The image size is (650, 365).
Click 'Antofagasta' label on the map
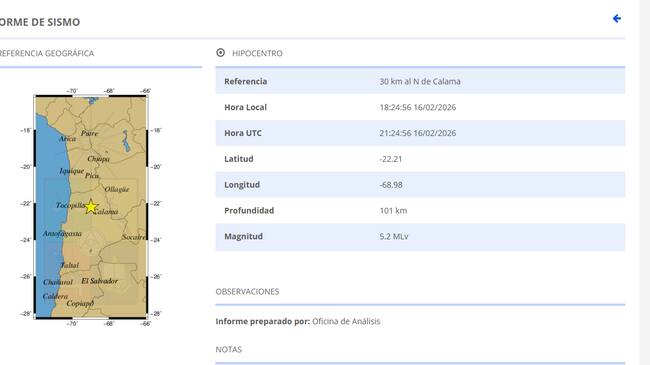(x=62, y=234)
